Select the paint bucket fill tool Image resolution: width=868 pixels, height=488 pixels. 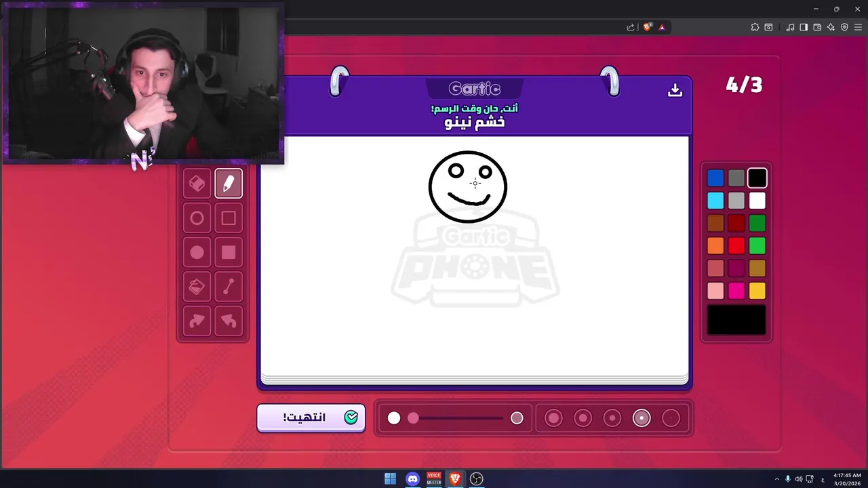click(197, 287)
